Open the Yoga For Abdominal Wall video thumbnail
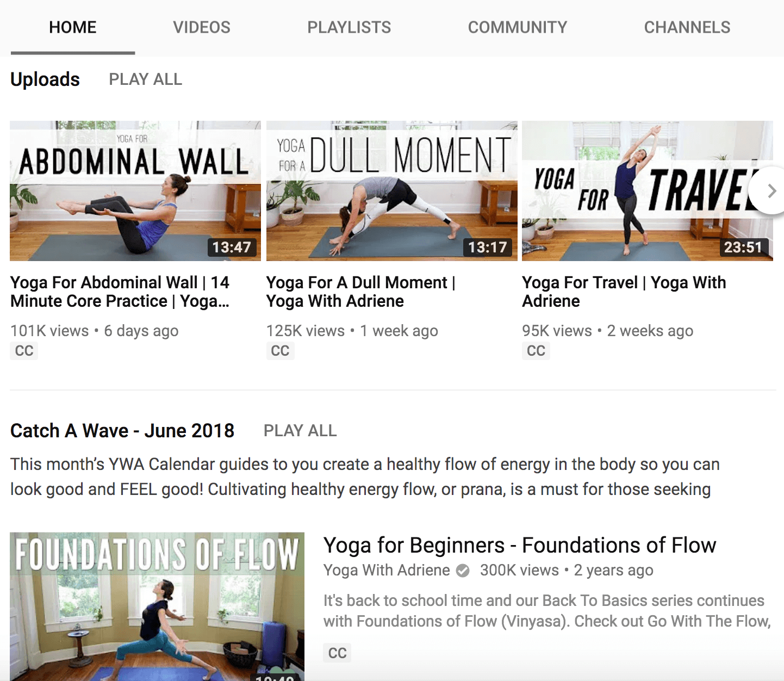784x681 pixels. (135, 191)
